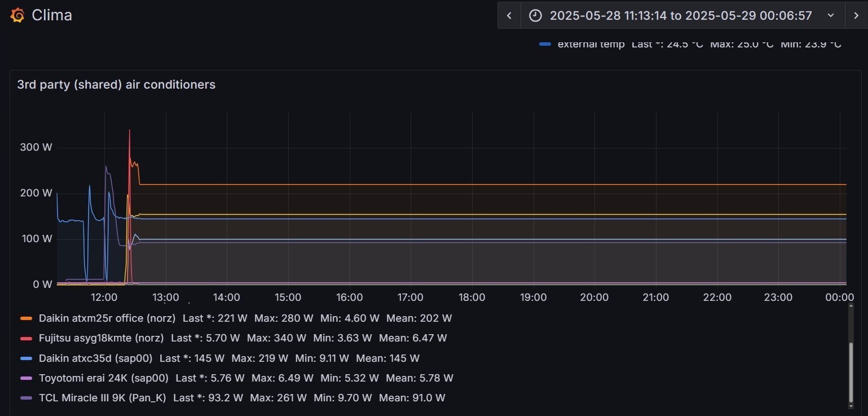Viewport: 868px width, 416px height.
Task: Toggle Daikin atxm25r office series in legend
Action: pos(107,318)
